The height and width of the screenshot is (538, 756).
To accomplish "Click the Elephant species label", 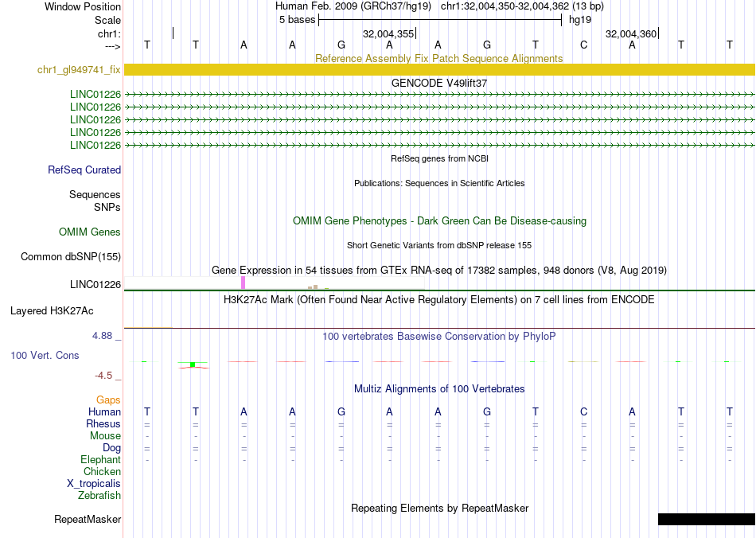I will tap(101, 459).
